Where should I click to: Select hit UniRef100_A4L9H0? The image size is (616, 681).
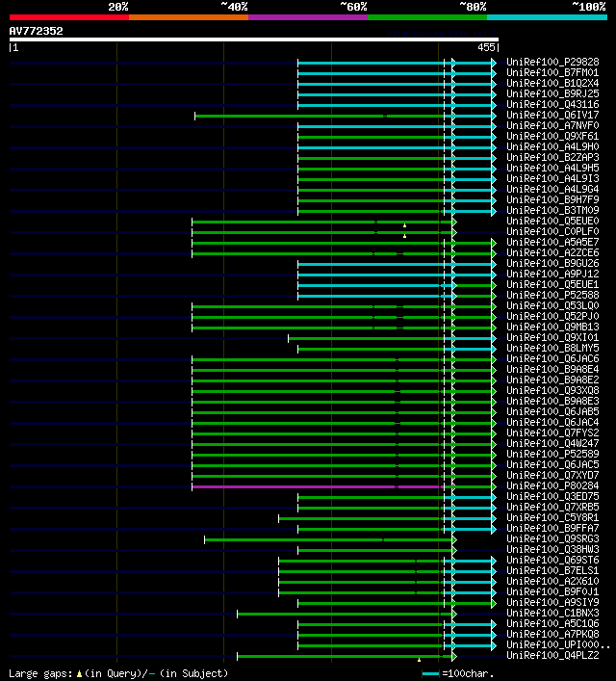point(552,146)
